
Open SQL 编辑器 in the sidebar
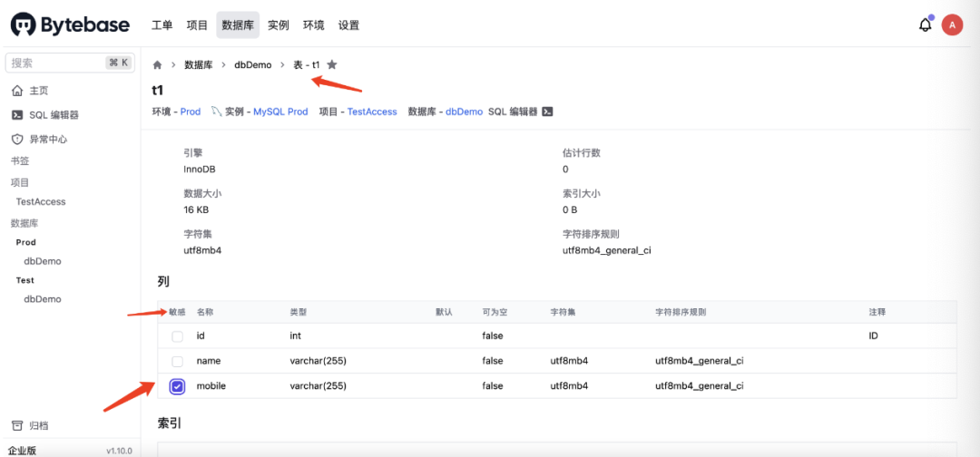pyautogui.click(x=54, y=115)
